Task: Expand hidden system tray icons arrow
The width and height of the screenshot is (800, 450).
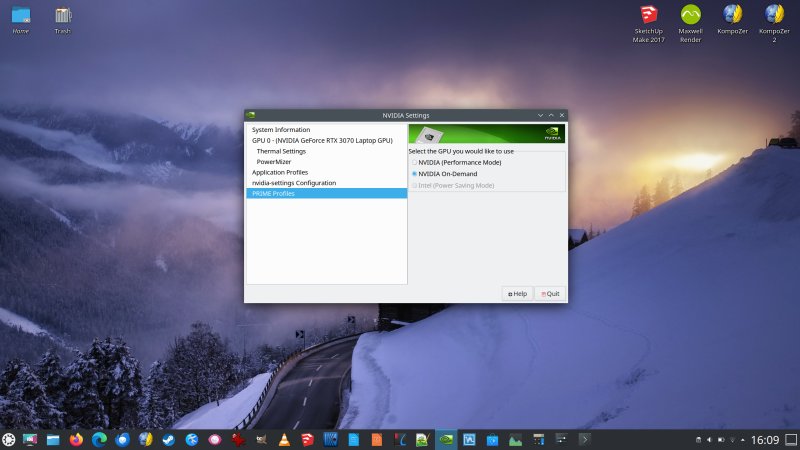Action: 743,440
